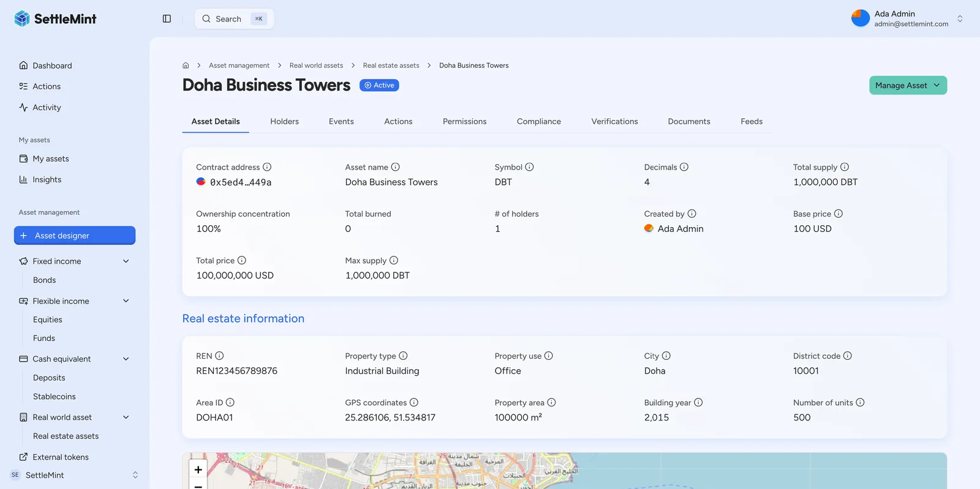Image resolution: width=980 pixels, height=489 pixels.
Task: Open Bonds under Fixed income
Action: pos(44,280)
